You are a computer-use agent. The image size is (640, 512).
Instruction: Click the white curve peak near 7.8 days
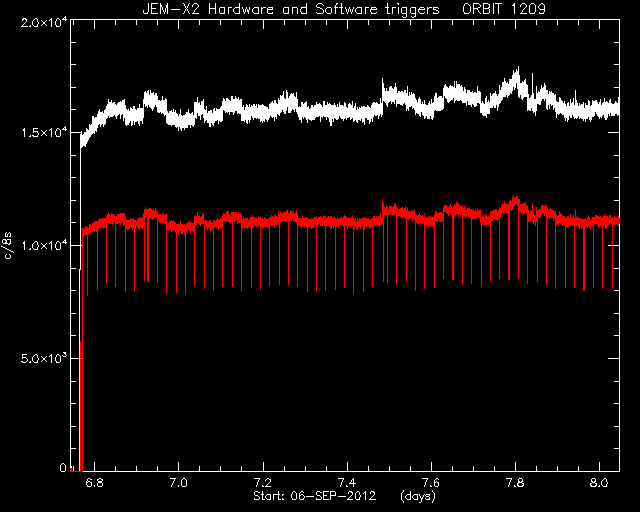tap(518, 71)
